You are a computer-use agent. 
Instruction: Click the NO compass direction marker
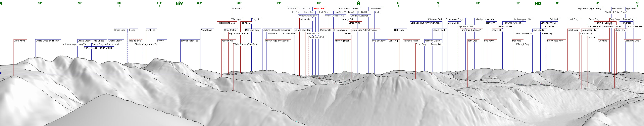538,4
